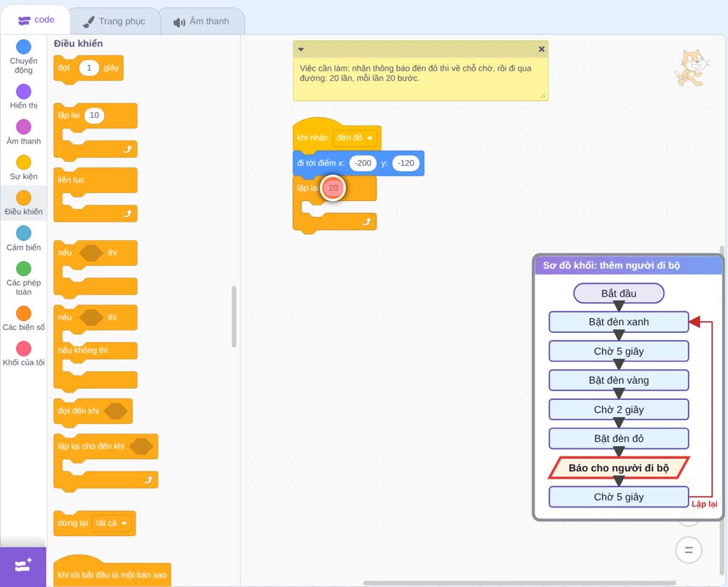Image resolution: width=728 pixels, height=587 pixels.
Task: Select the Điều khiển category circle
Action: (x=23, y=198)
